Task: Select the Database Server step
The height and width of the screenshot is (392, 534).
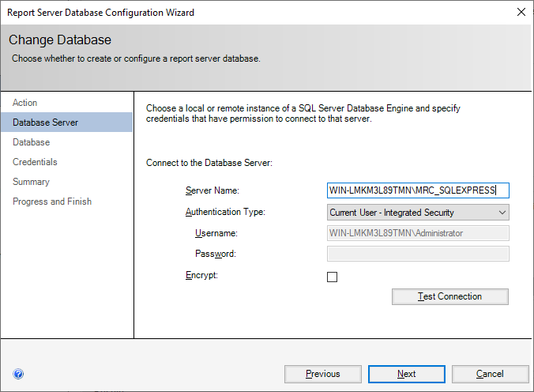Action: pyautogui.click(x=45, y=122)
